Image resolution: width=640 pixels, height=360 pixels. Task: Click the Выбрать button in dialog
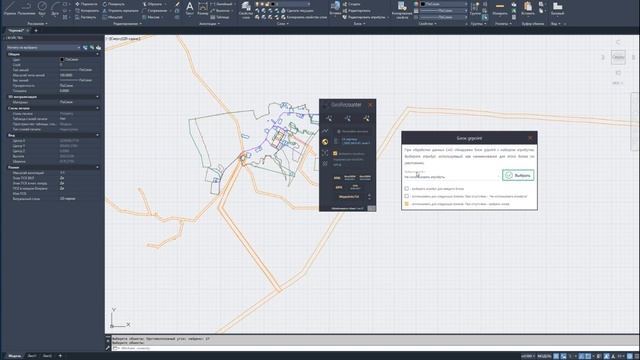click(x=518, y=175)
